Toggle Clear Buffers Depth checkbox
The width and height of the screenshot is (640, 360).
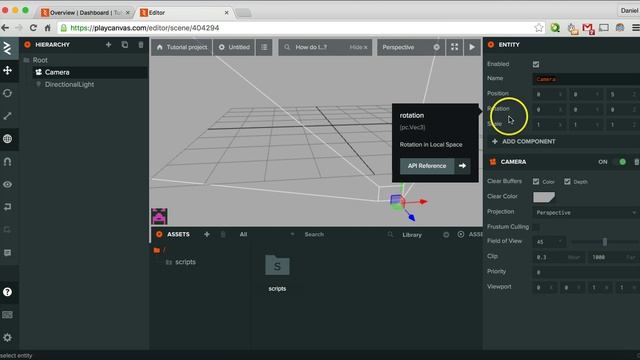567,182
